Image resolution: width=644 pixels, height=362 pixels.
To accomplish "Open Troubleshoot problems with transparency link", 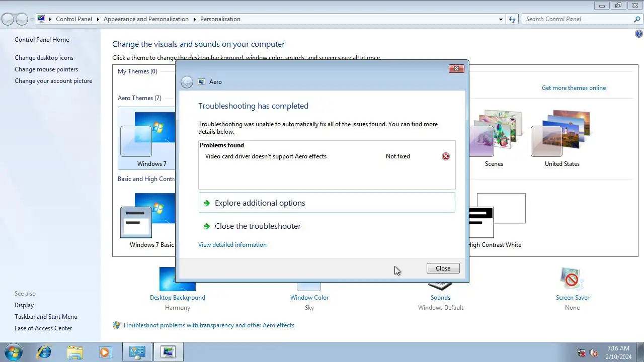I will coord(208,325).
